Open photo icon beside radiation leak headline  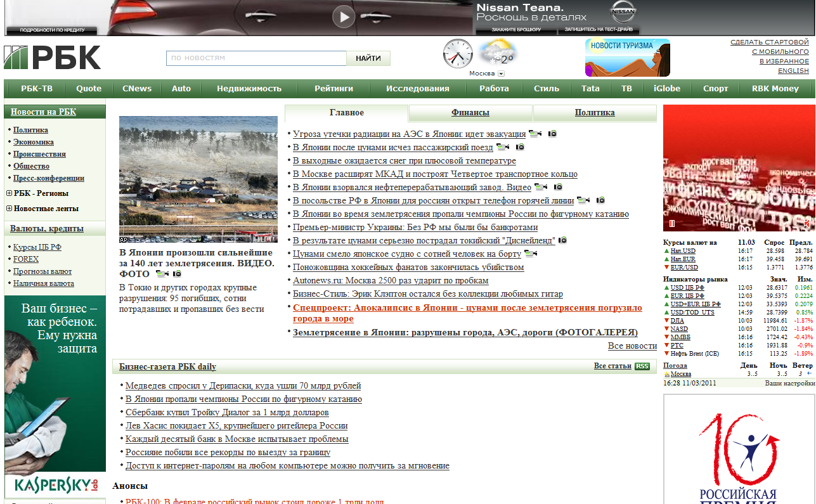point(552,134)
